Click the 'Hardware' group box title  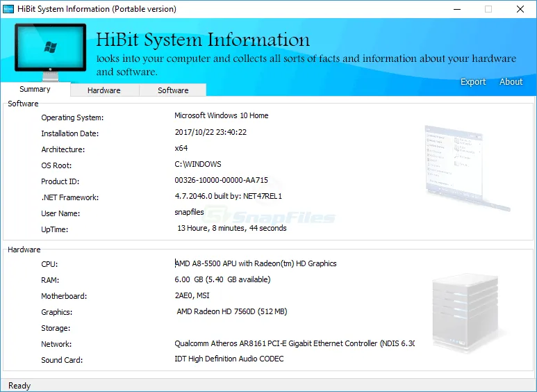(x=24, y=250)
